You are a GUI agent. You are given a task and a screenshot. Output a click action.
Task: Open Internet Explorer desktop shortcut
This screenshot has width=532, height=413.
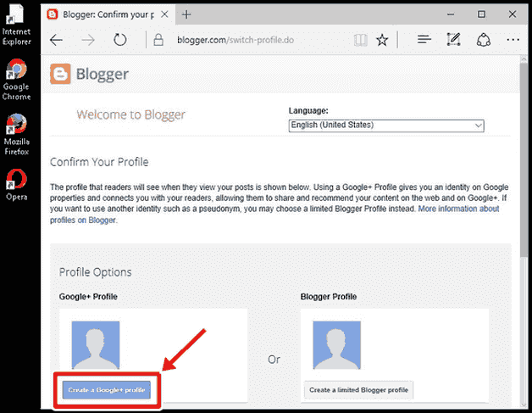[16, 25]
